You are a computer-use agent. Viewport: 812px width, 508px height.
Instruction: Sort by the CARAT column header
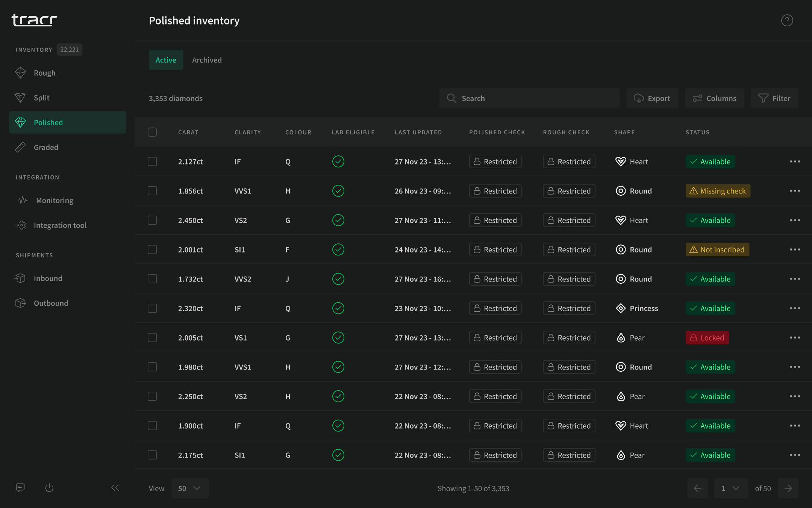tap(188, 132)
